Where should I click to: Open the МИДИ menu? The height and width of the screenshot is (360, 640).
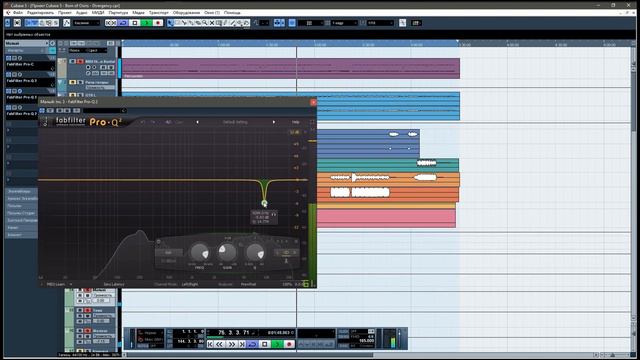point(98,13)
